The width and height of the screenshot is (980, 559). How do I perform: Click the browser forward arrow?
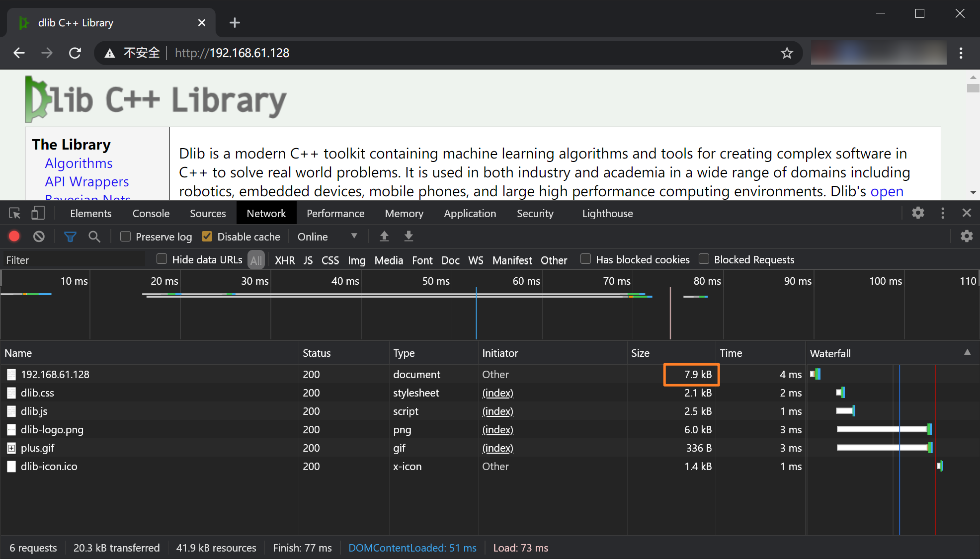click(x=47, y=53)
